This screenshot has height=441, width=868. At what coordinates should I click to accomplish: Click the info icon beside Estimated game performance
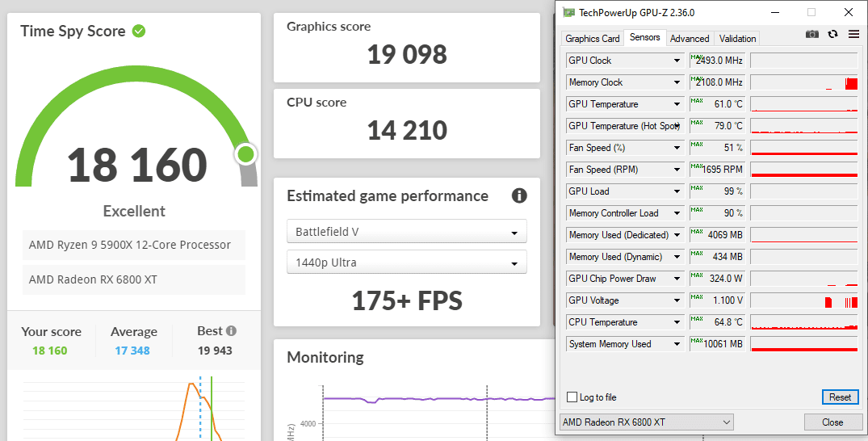pyautogui.click(x=519, y=195)
